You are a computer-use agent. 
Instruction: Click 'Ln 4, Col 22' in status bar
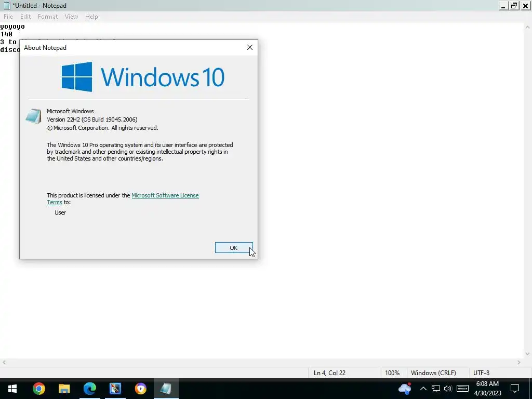pyautogui.click(x=329, y=373)
